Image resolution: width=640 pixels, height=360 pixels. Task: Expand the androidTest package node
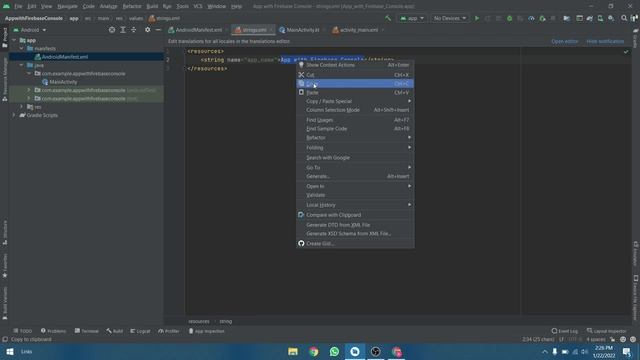(29, 90)
